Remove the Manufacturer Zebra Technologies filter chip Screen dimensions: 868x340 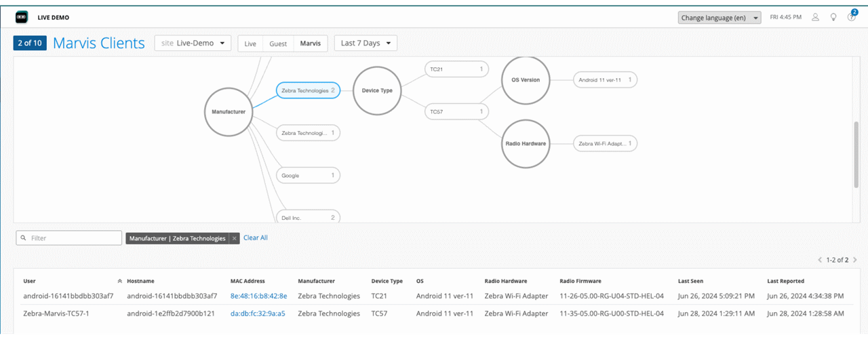234,238
